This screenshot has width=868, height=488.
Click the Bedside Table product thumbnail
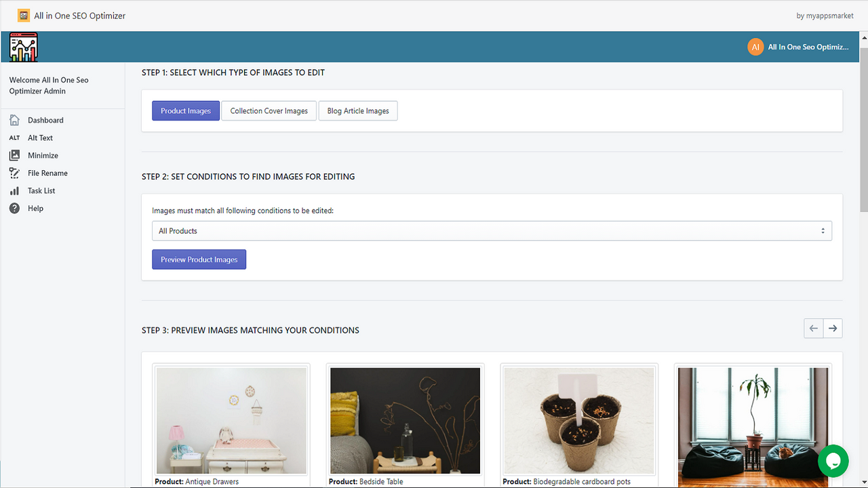pyautogui.click(x=406, y=420)
